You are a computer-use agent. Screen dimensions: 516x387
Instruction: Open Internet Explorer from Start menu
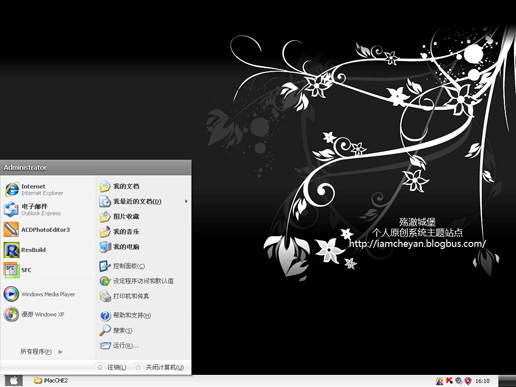click(12, 189)
